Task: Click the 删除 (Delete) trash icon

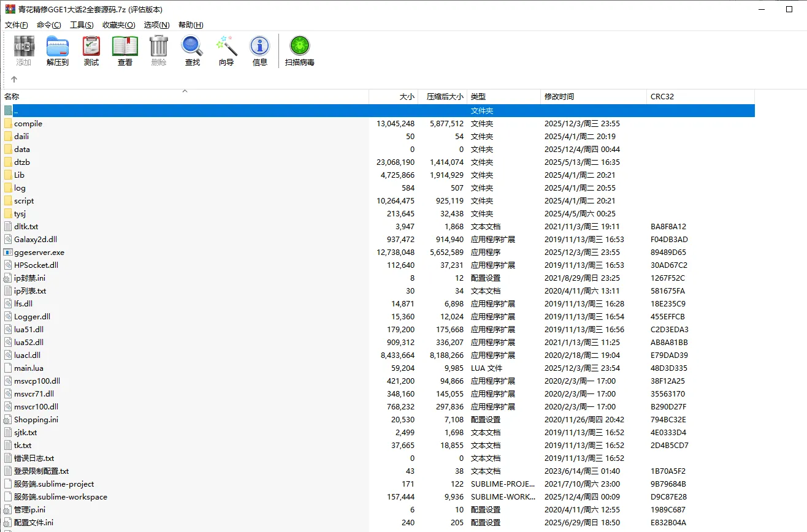Action: [x=159, y=46]
